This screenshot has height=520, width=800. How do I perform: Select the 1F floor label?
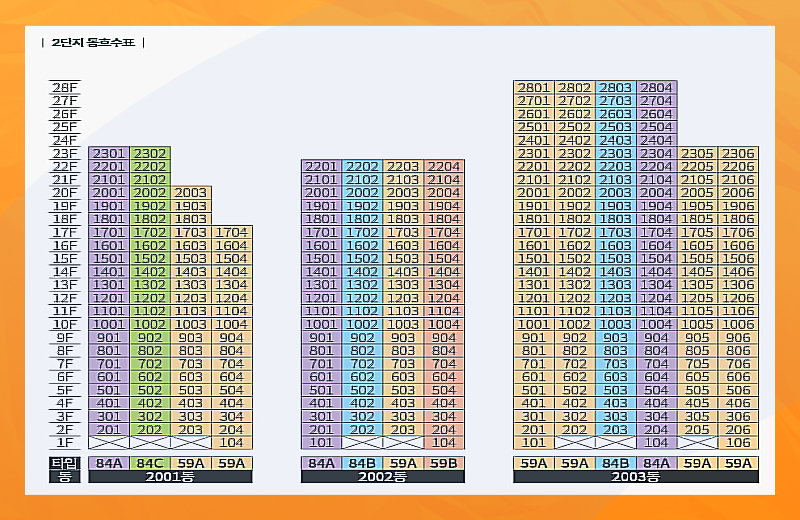65,442
